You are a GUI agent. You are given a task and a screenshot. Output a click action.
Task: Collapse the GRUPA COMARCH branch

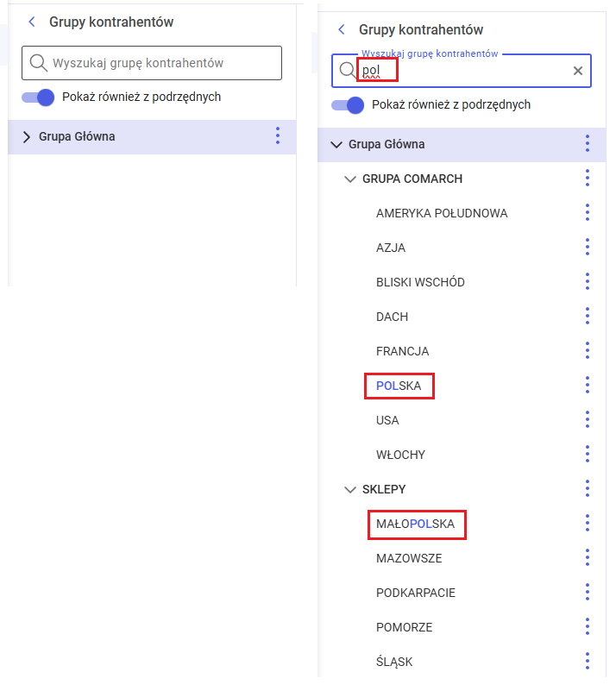[x=349, y=179]
